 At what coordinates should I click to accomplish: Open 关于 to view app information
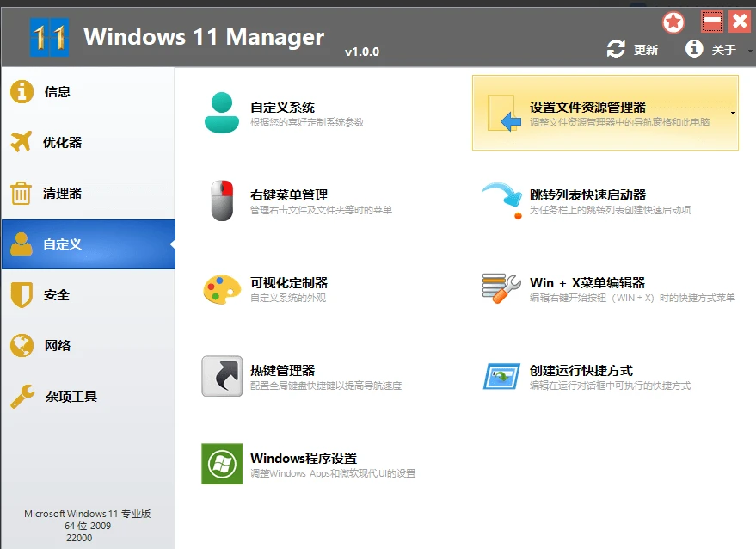721,49
